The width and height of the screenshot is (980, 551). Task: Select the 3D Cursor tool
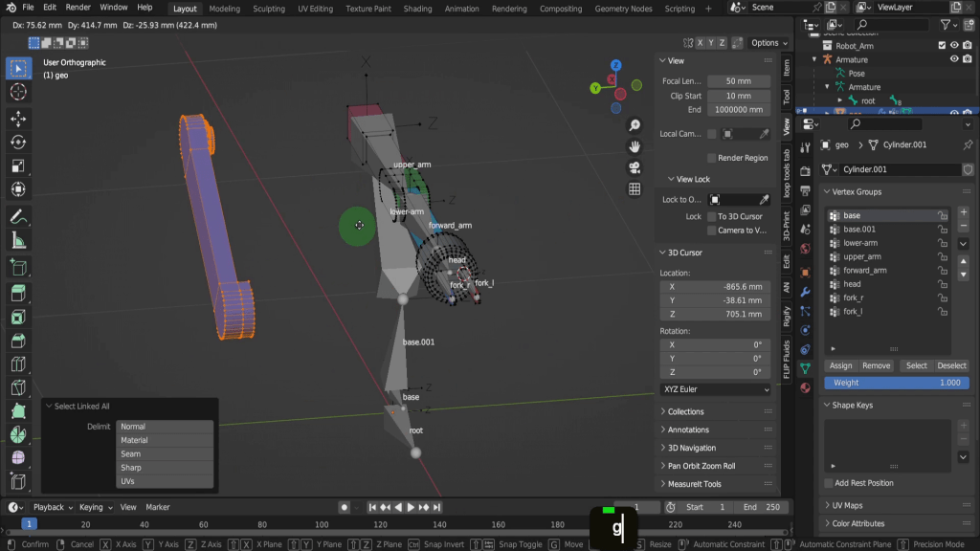click(17, 92)
